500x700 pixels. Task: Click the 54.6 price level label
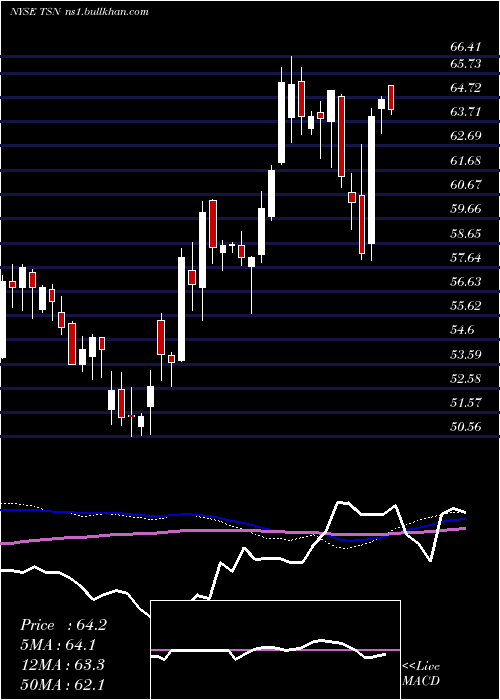(462, 330)
